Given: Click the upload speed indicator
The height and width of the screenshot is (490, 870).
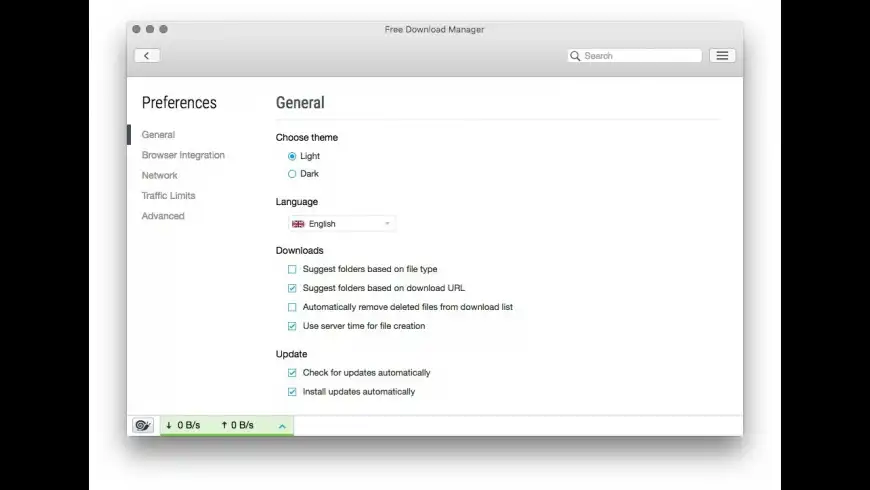Looking at the screenshot, I should tap(237, 426).
